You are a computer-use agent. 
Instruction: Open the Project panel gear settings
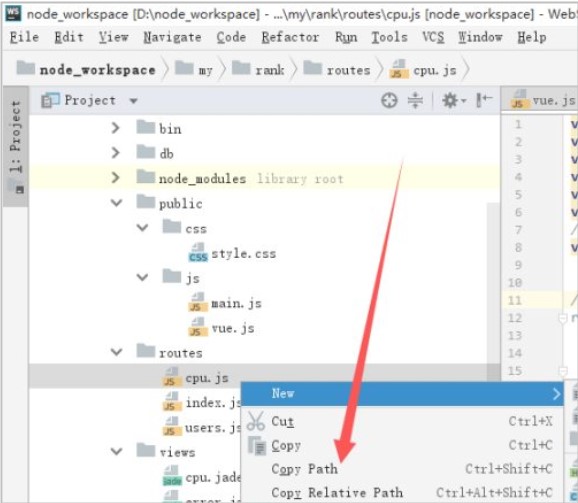pyautogui.click(x=454, y=100)
